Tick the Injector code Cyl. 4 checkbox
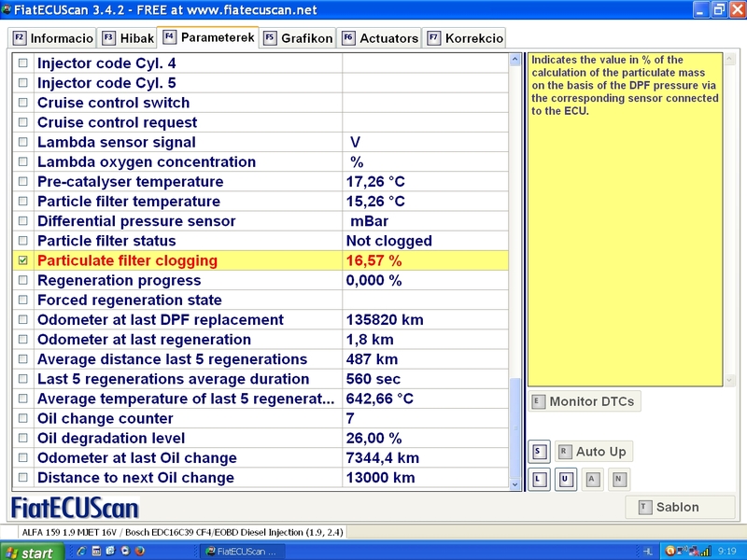This screenshot has height=560, width=747. 22,63
